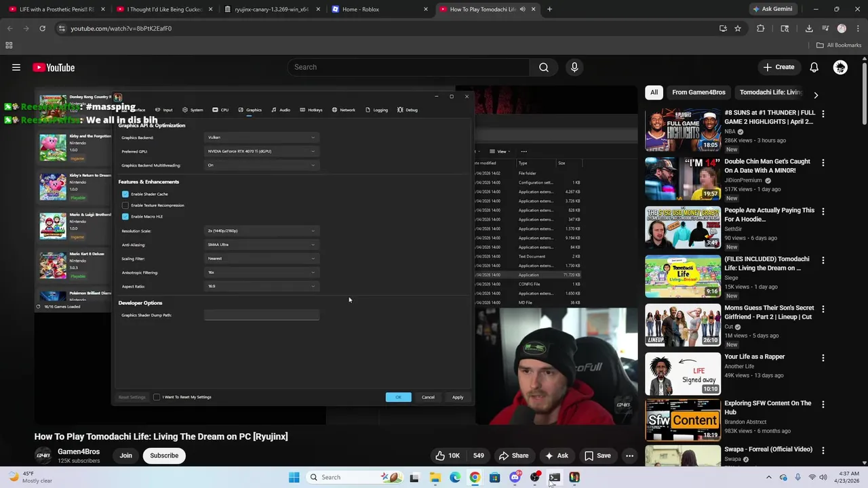Start voice search with microphone icon

tap(574, 67)
